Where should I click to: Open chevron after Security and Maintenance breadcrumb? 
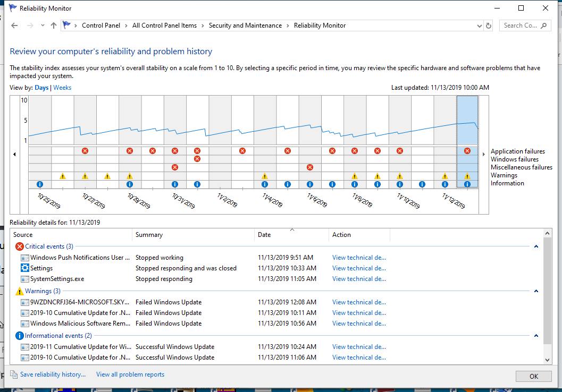(288, 25)
